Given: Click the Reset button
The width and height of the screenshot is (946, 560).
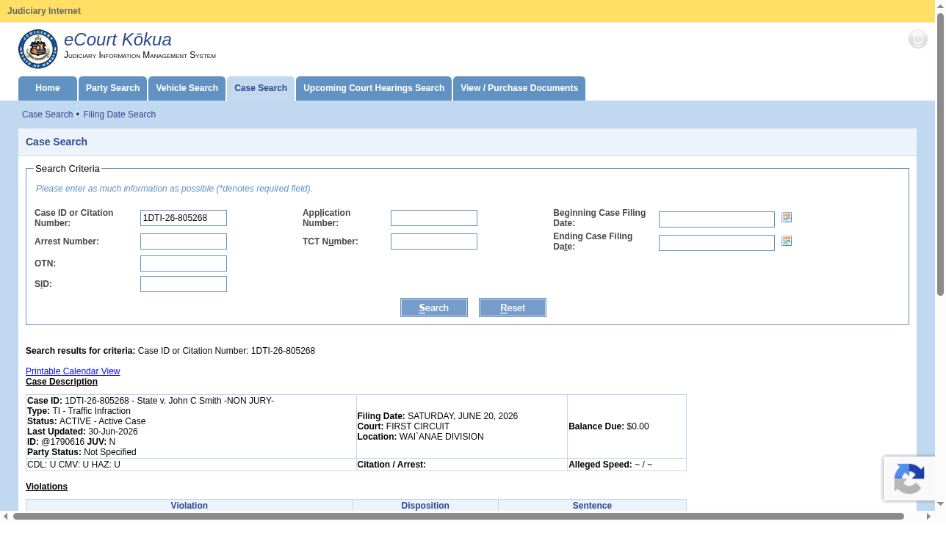Looking at the screenshot, I should 513,308.
